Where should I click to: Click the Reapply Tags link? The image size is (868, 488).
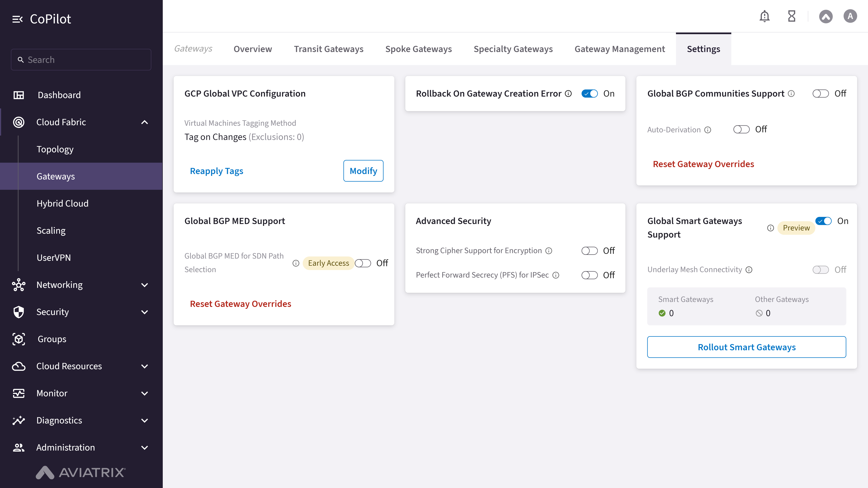216,171
